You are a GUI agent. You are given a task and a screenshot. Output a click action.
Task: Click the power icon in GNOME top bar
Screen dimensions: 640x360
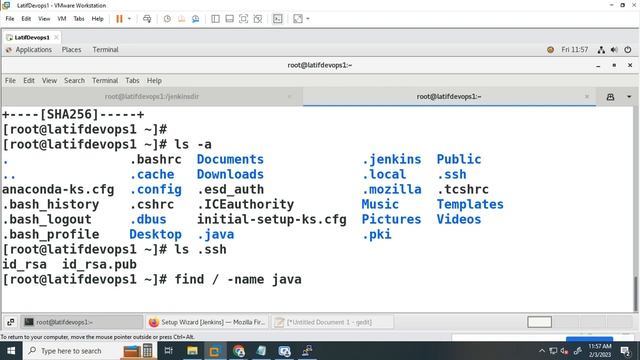coord(628,50)
